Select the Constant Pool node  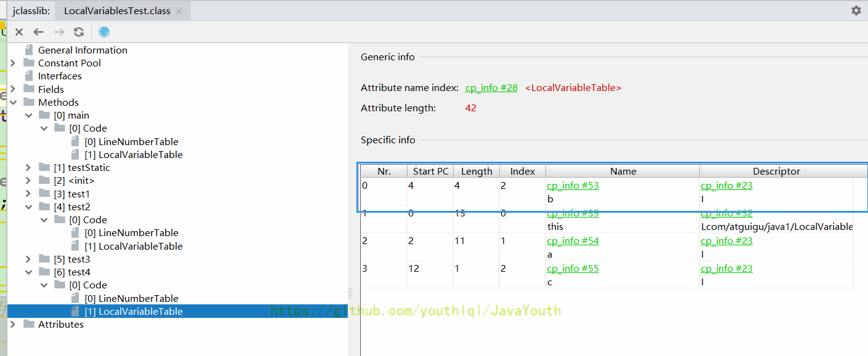point(70,63)
